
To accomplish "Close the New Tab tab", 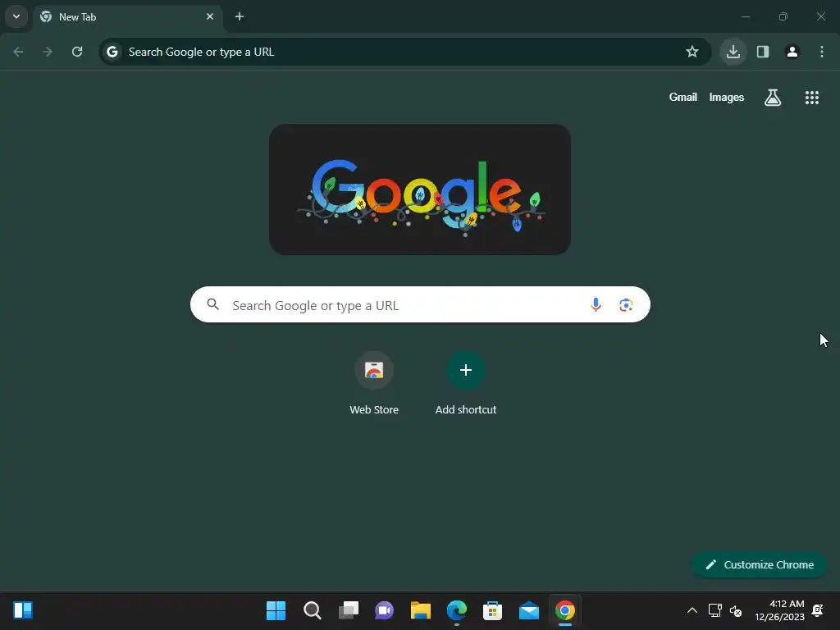I will (210, 16).
